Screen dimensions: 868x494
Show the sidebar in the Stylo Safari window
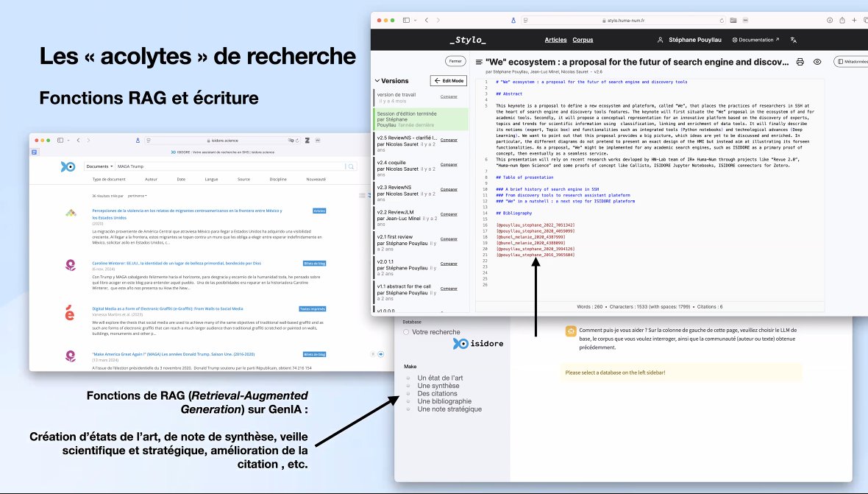click(406, 20)
